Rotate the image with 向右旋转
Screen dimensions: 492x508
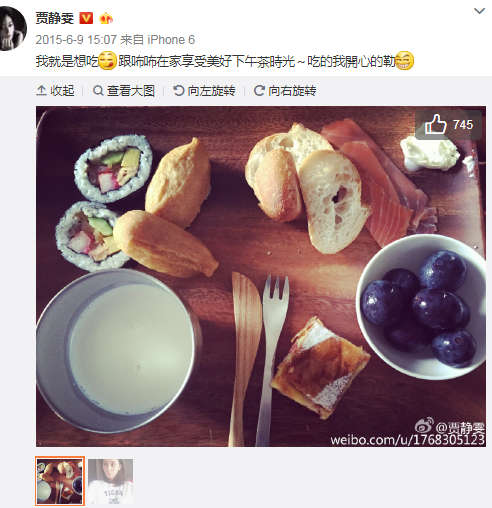click(x=285, y=91)
